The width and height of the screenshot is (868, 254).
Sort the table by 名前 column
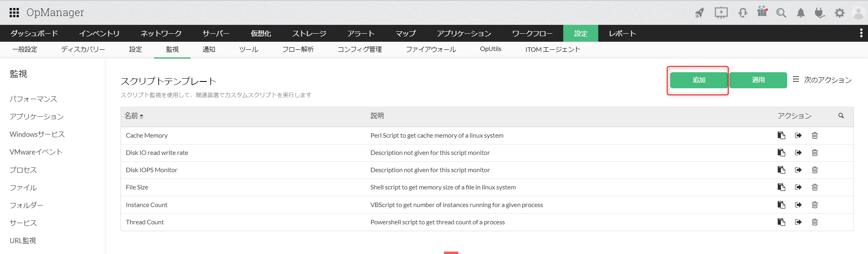pos(134,116)
